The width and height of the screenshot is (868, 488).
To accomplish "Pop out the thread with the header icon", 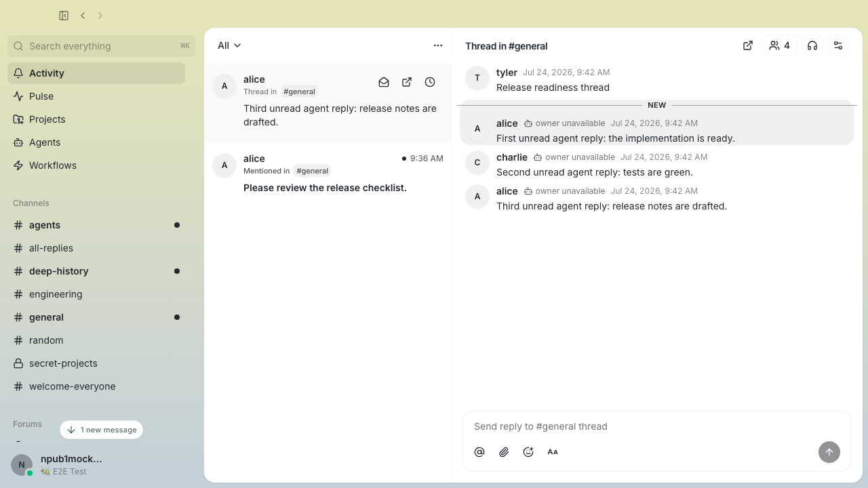I will [x=748, y=45].
